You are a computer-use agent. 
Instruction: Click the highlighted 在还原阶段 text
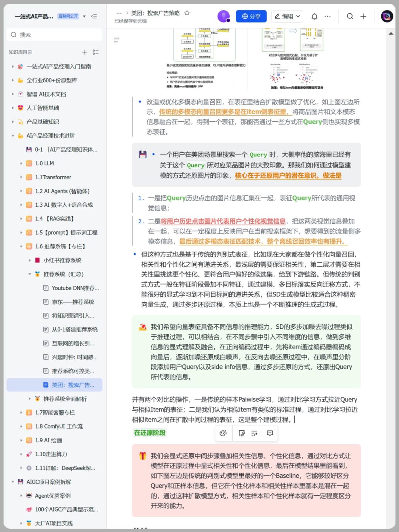click(150, 433)
